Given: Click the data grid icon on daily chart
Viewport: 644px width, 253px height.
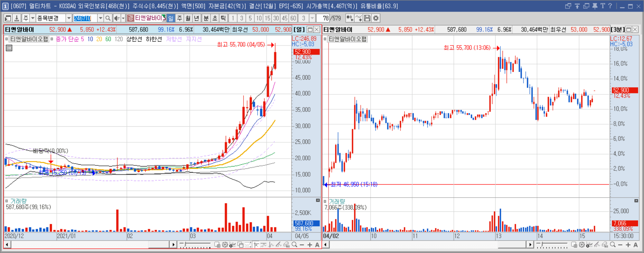Looking at the screenshot, I should 9,48.
